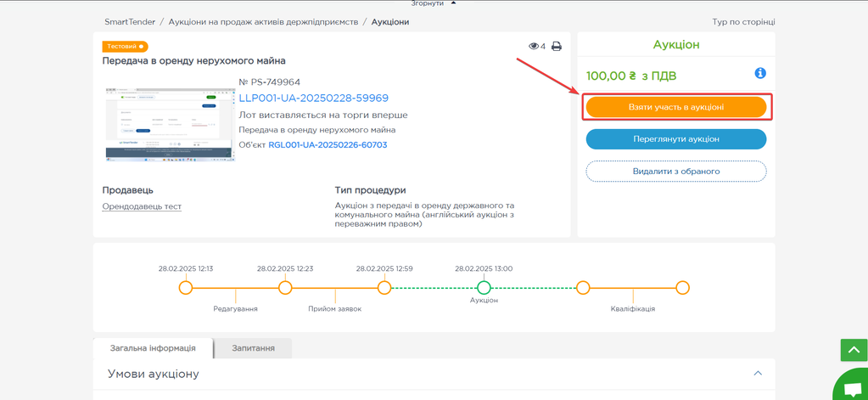Start 'Тур по сторінці' page tour
The width and height of the screenshot is (868, 400).
(743, 22)
